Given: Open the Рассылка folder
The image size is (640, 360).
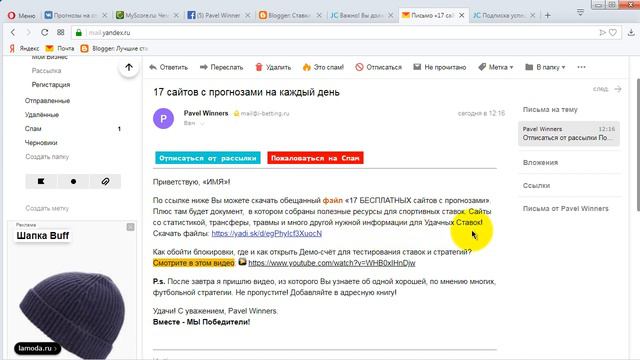Looking at the screenshot, I should tap(47, 71).
